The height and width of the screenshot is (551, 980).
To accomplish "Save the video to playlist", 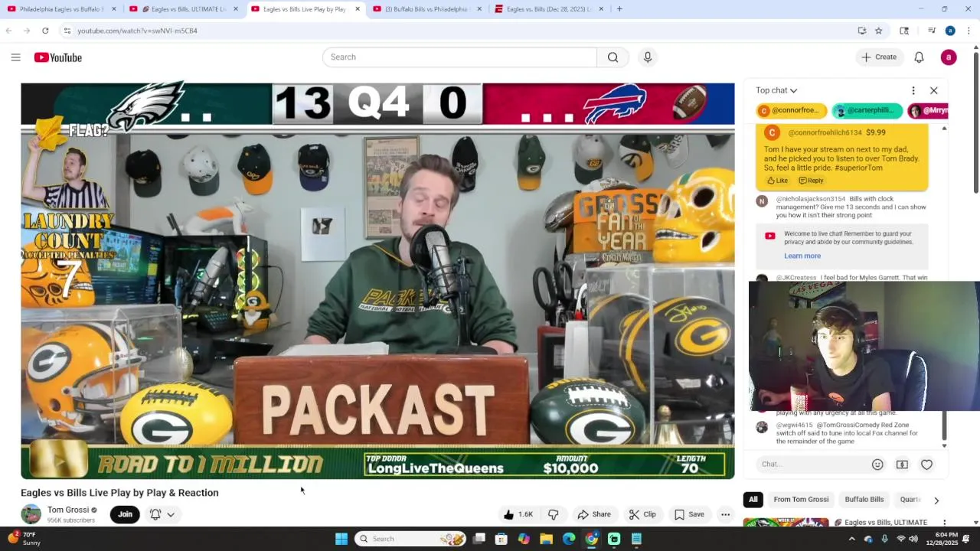I will (x=689, y=514).
